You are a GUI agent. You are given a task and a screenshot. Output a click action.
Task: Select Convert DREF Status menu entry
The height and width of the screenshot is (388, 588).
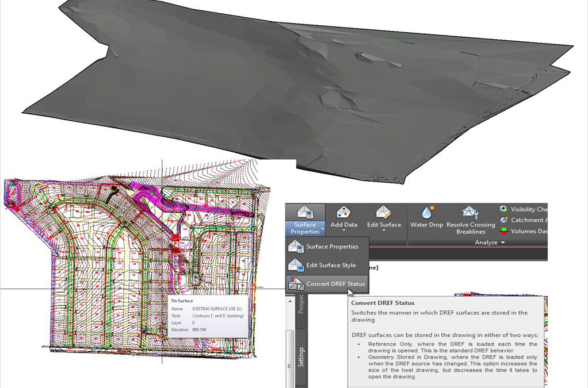click(x=327, y=284)
